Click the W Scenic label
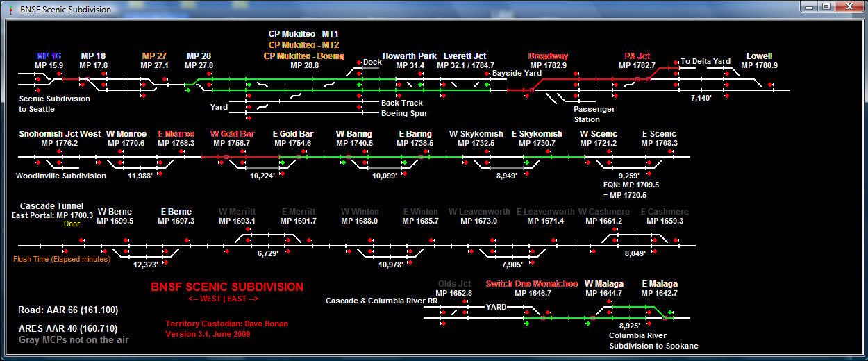This screenshot has height=361, width=868. click(x=599, y=134)
